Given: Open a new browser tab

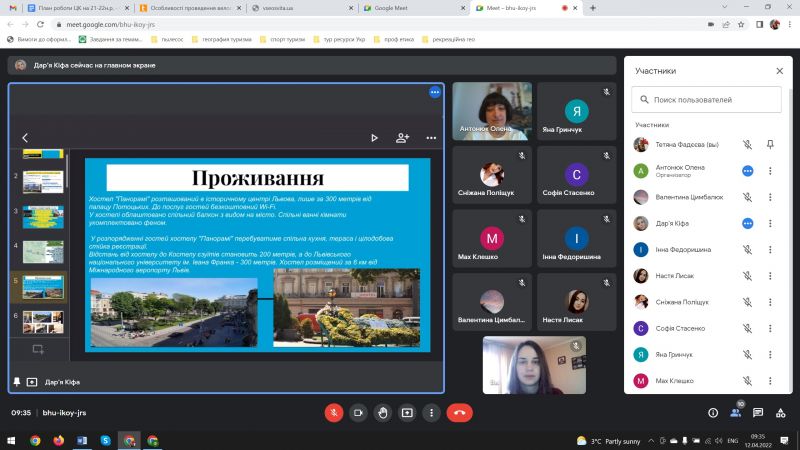Looking at the screenshot, I should (x=593, y=8).
